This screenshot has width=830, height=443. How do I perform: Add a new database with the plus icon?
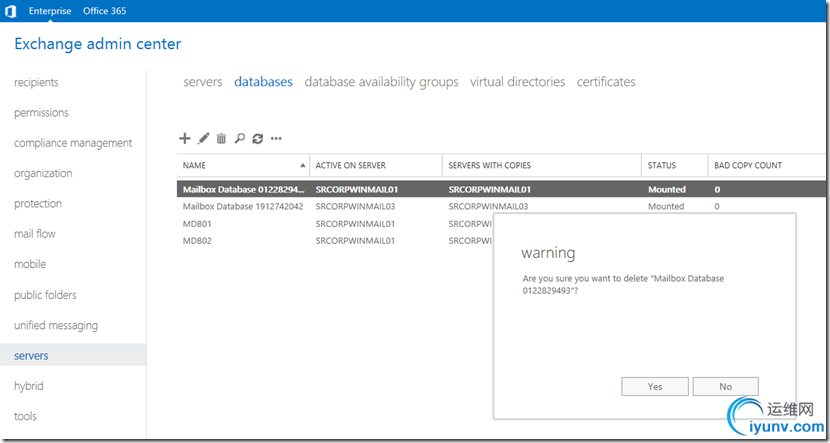(x=184, y=139)
